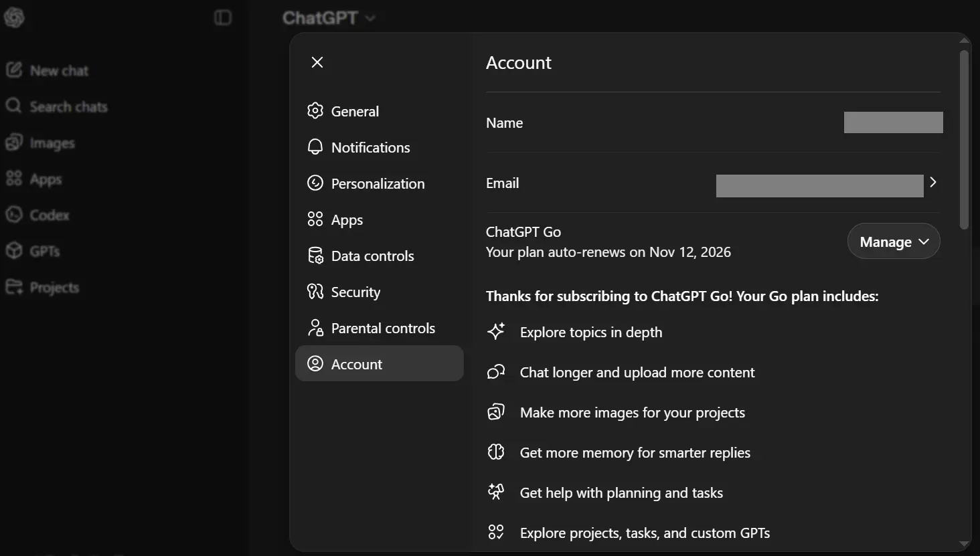
Task: Go to the Personalization settings tab
Action: pos(380,183)
